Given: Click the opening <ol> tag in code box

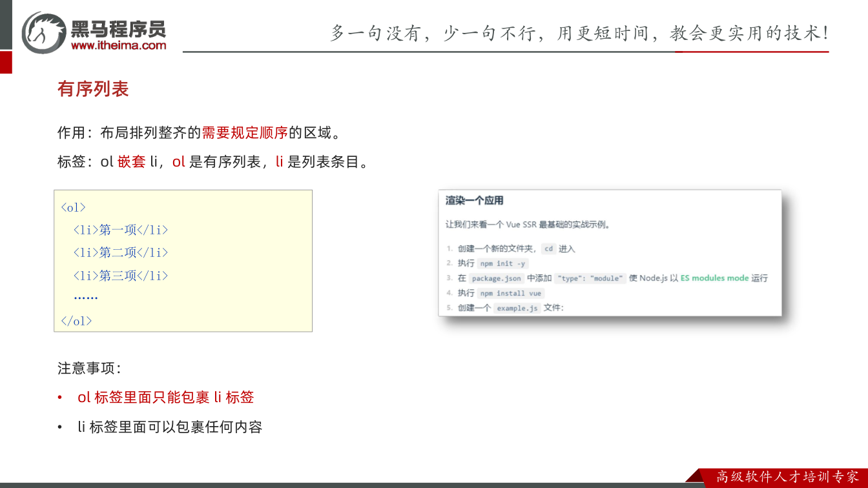Looking at the screenshot, I should point(73,207).
